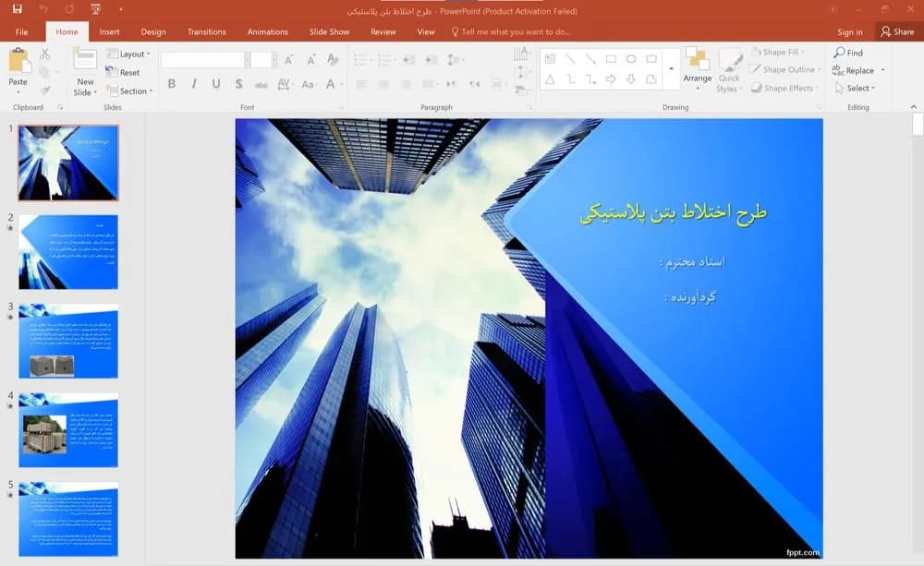Toggle Text Shadow effect

pos(238,84)
